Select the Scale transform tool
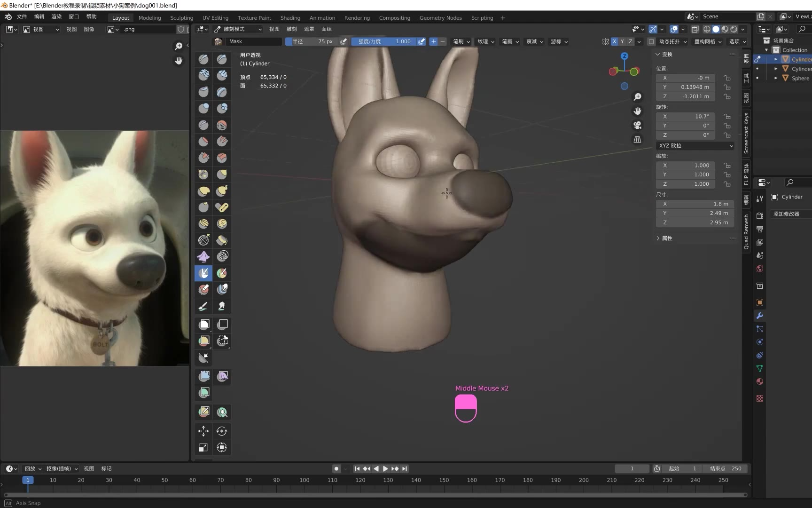The height and width of the screenshot is (508, 812). tap(203, 447)
